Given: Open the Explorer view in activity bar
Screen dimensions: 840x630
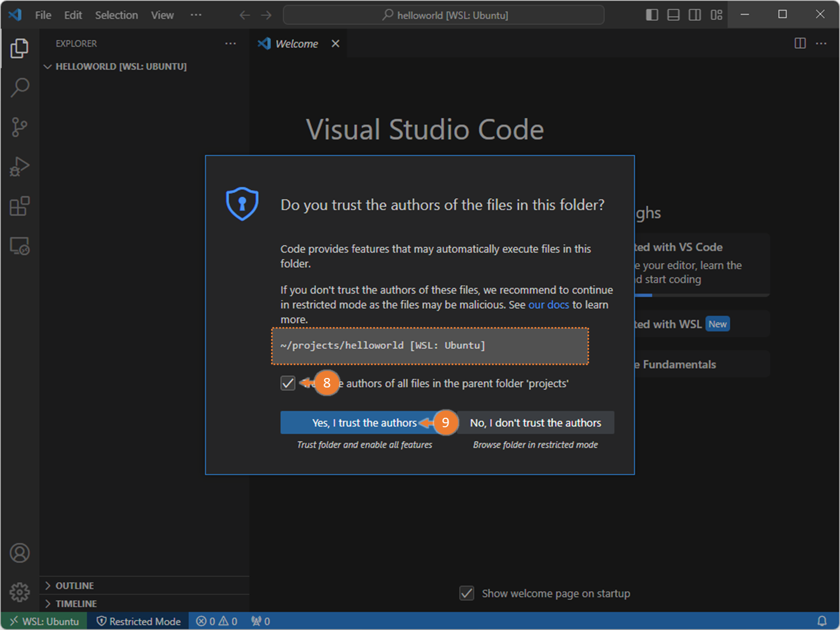Looking at the screenshot, I should pyautogui.click(x=20, y=49).
